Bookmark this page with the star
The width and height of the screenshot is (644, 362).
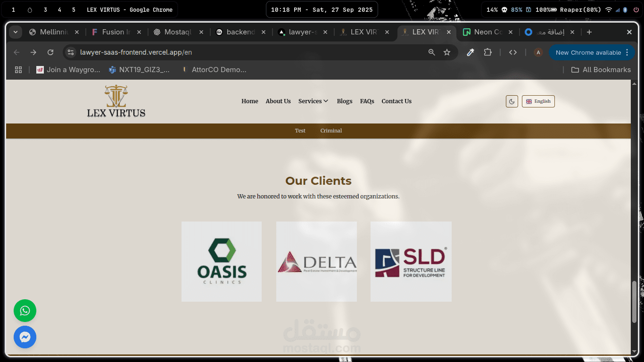click(x=447, y=52)
